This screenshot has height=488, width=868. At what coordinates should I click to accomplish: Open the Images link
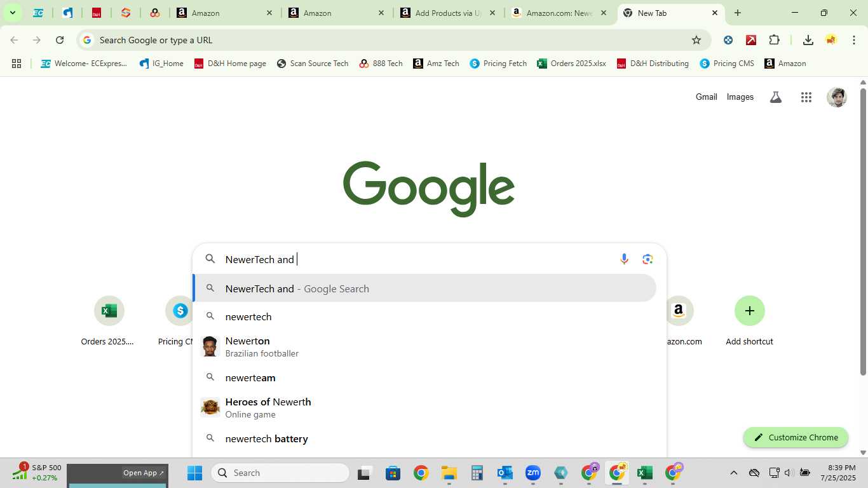(740, 97)
